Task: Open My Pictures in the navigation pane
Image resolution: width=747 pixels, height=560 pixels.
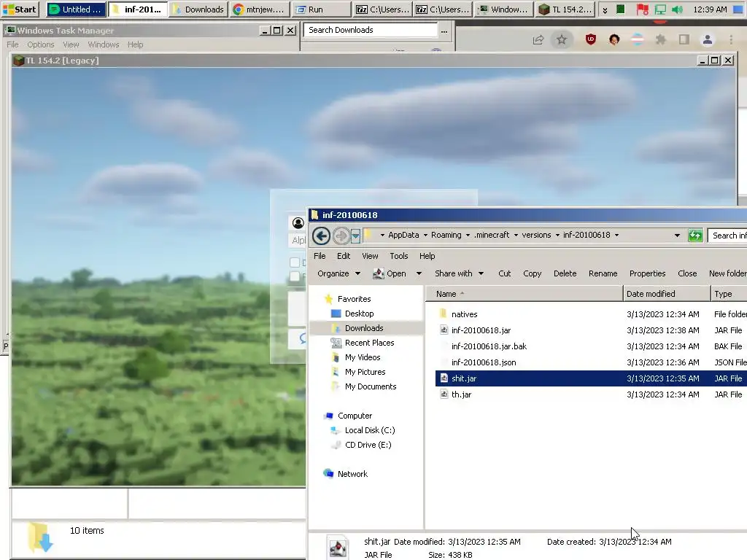Action: 365,372
